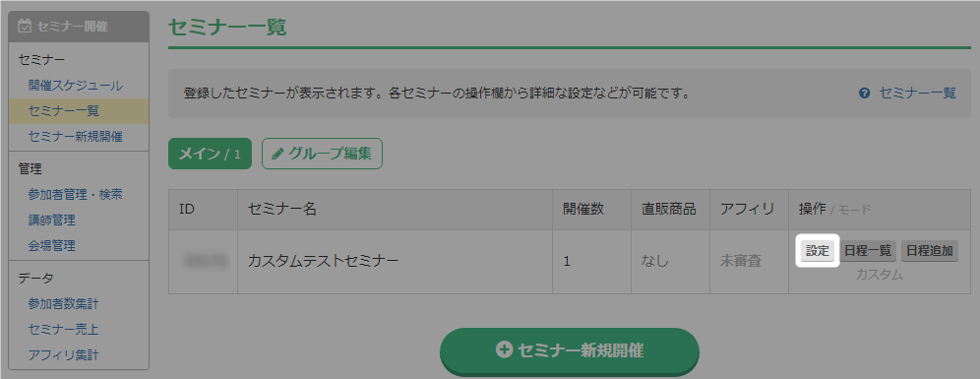Open 開催スケジュール in the sidebar
This screenshot has width=980, height=379.
pos(75,85)
